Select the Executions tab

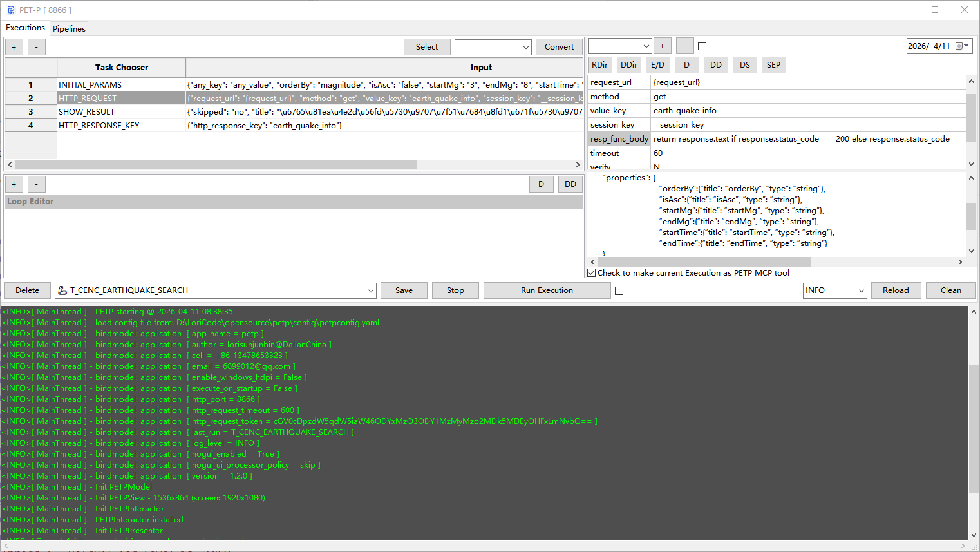[25, 28]
